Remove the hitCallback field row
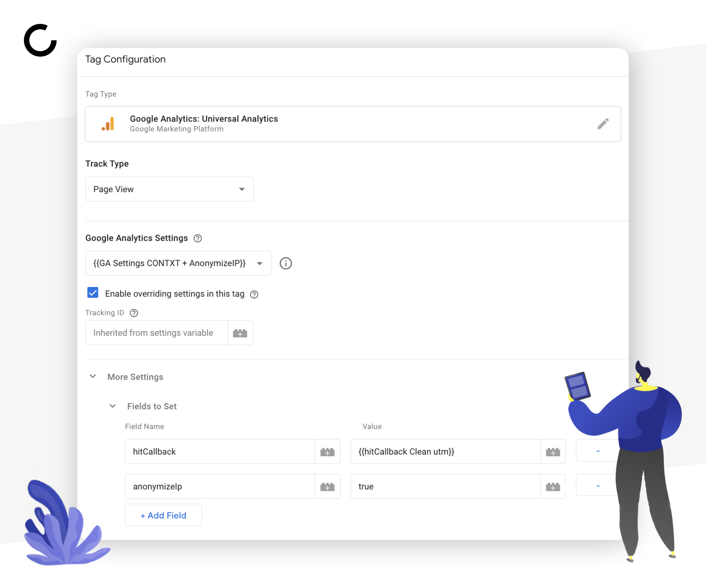The width and height of the screenshot is (706, 588). (598, 451)
